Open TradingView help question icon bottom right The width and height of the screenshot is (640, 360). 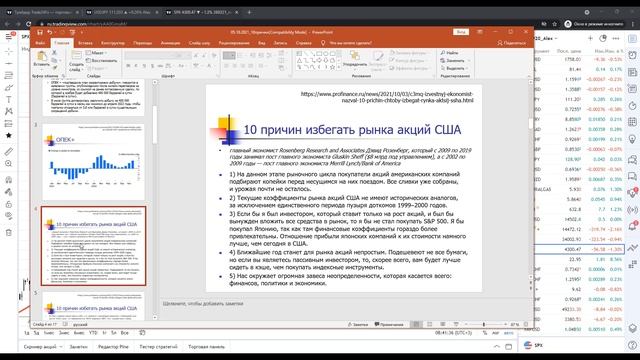click(x=633, y=345)
